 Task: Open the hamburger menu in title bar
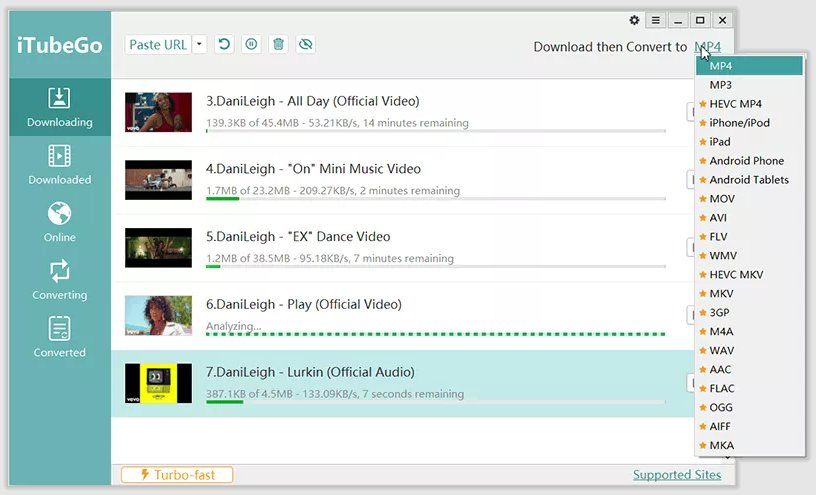coord(655,20)
